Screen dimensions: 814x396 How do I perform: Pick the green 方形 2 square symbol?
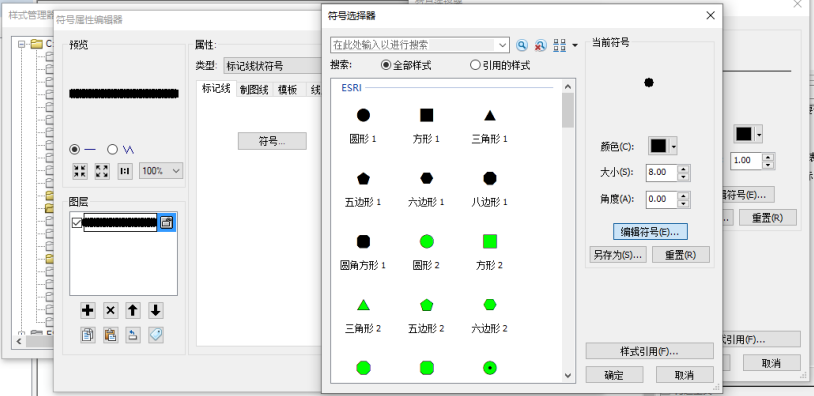click(x=490, y=241)
